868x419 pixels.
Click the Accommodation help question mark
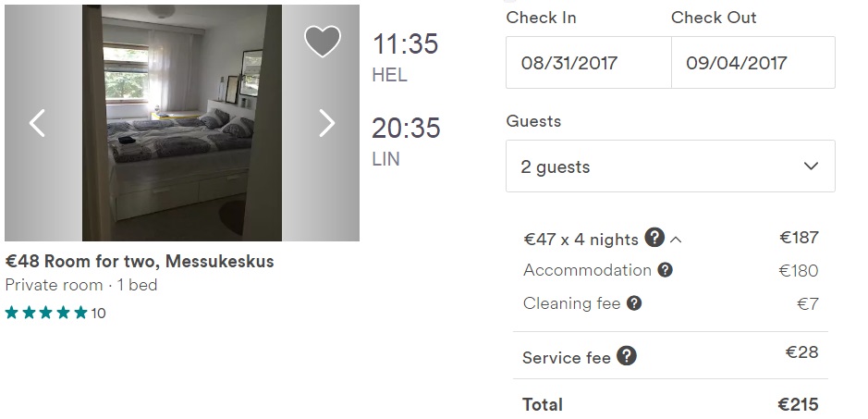pyautogui.click(x=664, y=271)
